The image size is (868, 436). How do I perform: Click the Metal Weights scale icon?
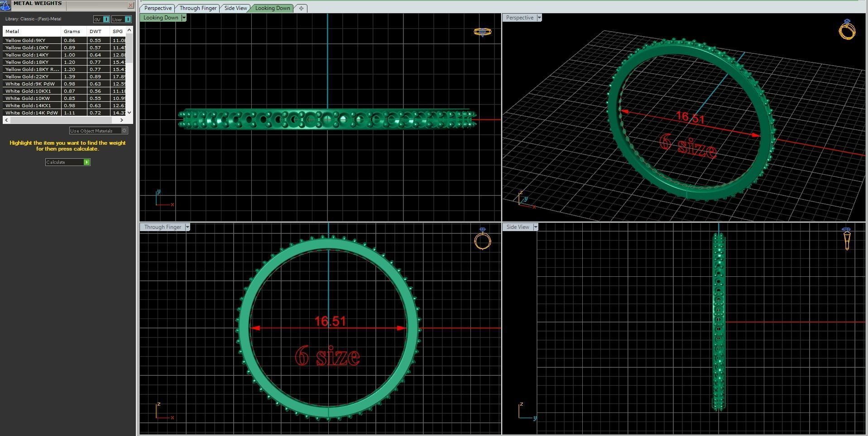5,5
